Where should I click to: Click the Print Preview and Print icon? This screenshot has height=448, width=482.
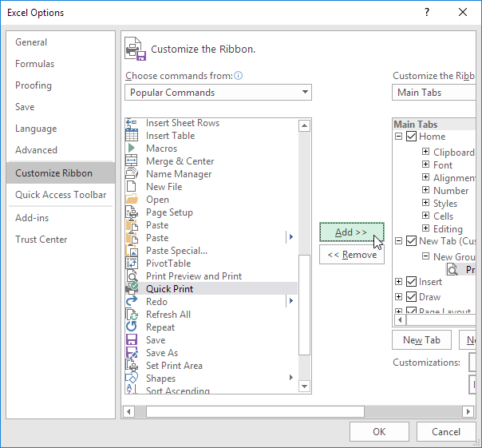tap(132, 276)
